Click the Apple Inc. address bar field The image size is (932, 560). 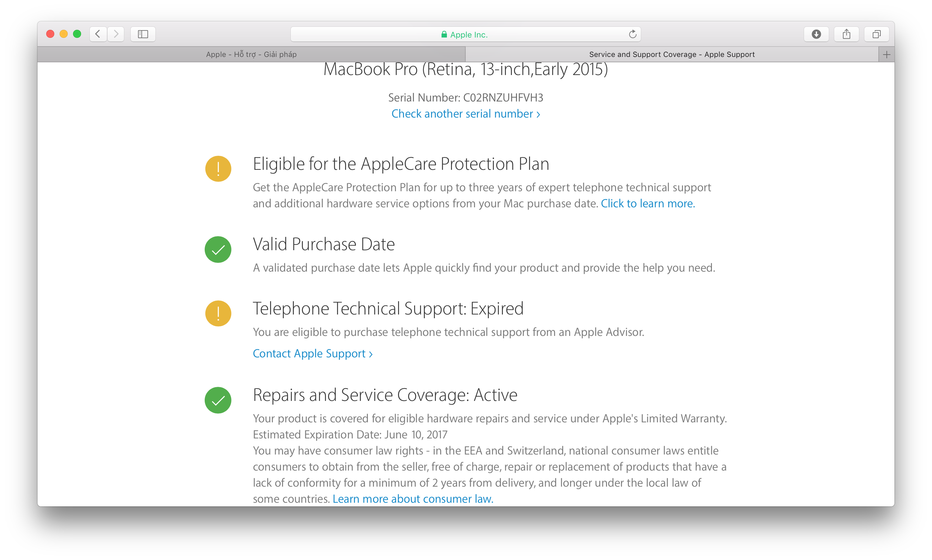coord(466,34)
